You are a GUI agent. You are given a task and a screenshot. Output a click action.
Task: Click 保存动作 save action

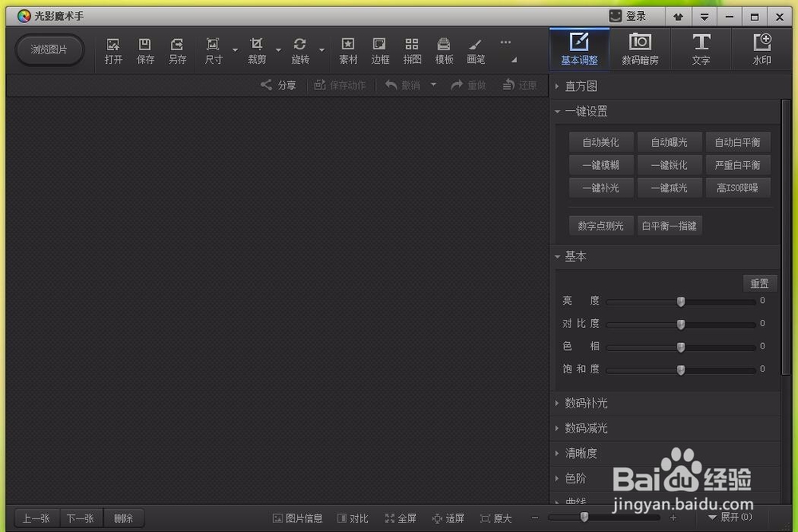click(339, 85)
